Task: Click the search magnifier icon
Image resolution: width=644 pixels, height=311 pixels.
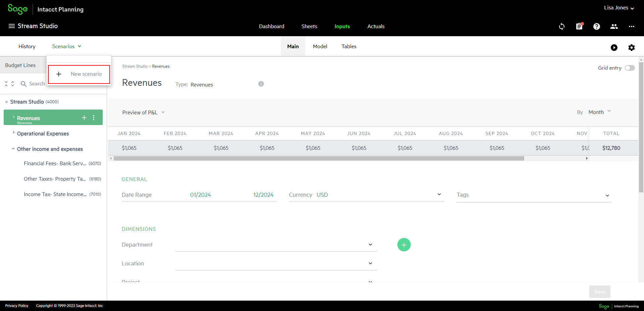Action: point(23,84)
